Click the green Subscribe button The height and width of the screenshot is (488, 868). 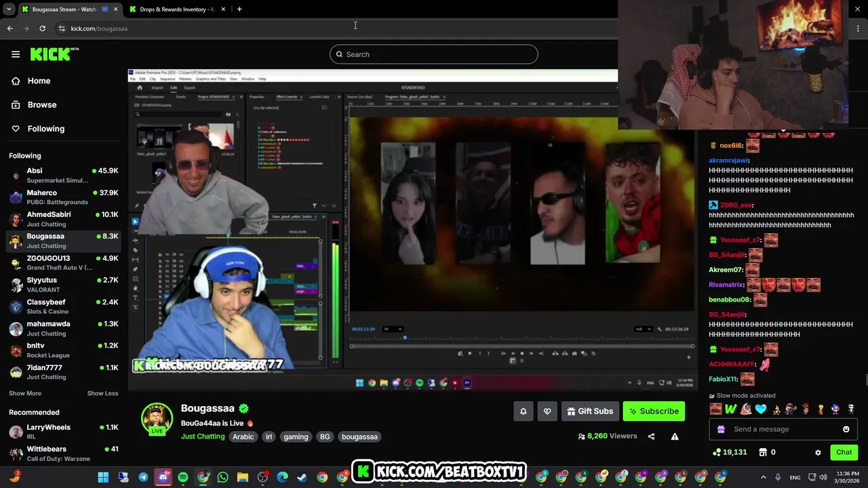pos(654,411)
